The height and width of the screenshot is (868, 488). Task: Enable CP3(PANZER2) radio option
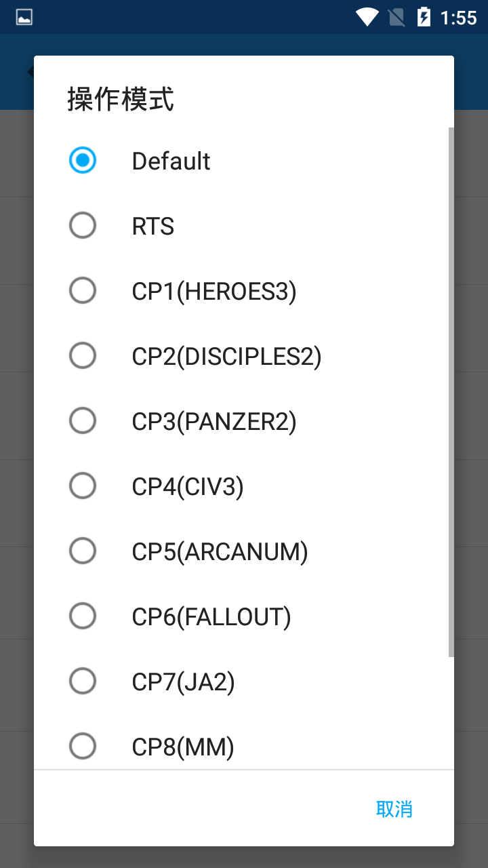coord(83,421)
